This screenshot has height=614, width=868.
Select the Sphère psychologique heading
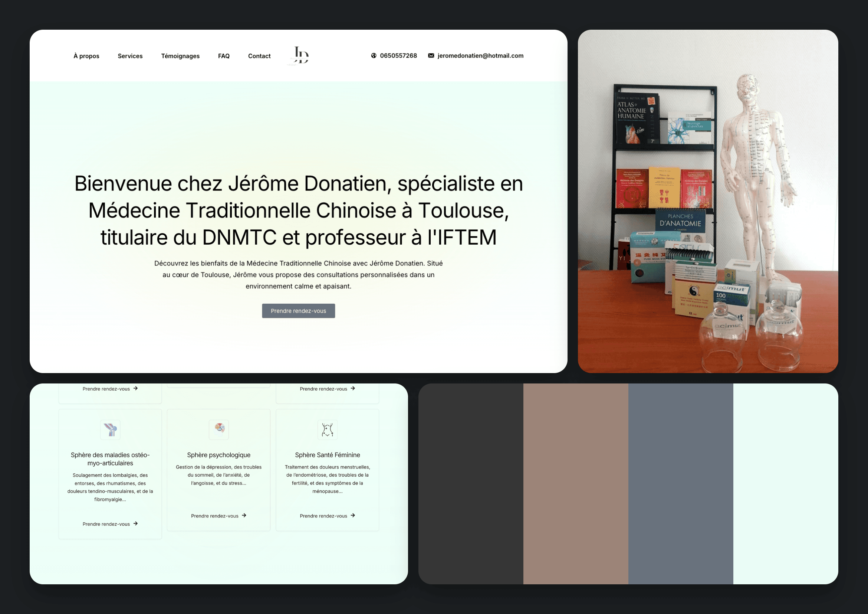pos(219,455)
